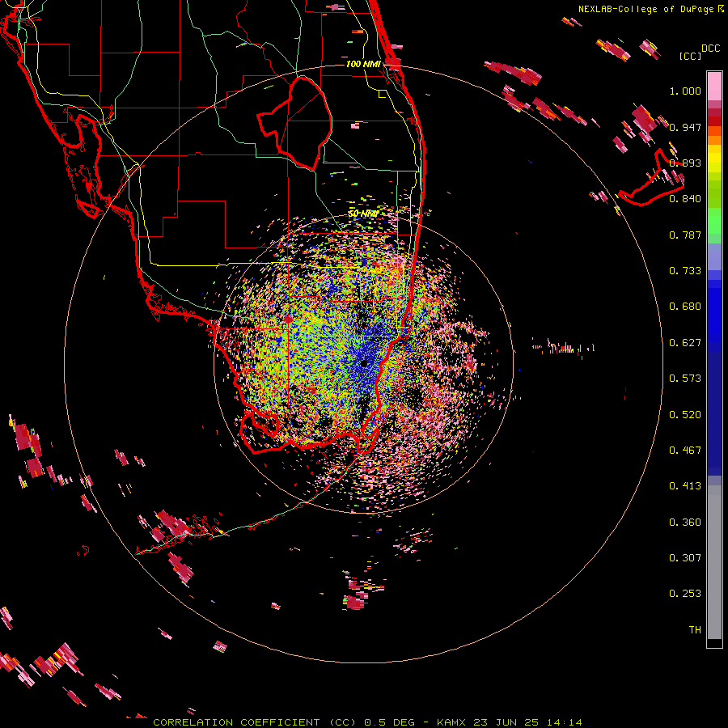Click the CORRELATION COEFFICIENT (CC) caption text
728x728 pixels.
[x=253, y=722]
